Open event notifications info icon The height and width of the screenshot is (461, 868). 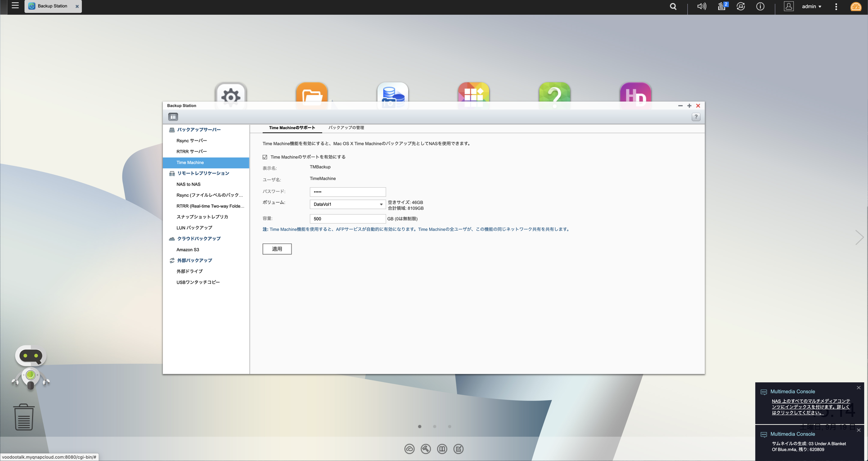pyautogui.click(x=760, y=6)
